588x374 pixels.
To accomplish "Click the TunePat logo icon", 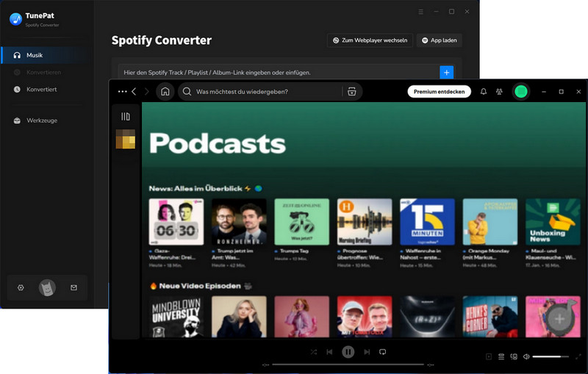I will point(15,19).
